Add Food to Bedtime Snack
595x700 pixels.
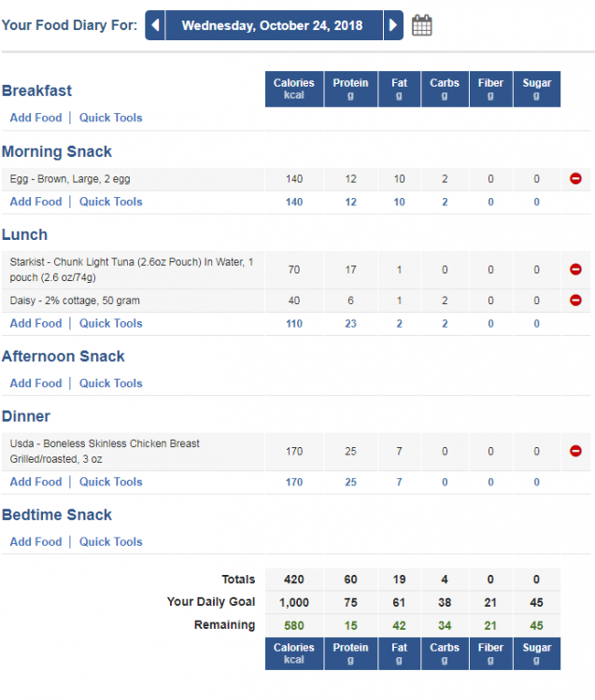(x=36, y=542)
